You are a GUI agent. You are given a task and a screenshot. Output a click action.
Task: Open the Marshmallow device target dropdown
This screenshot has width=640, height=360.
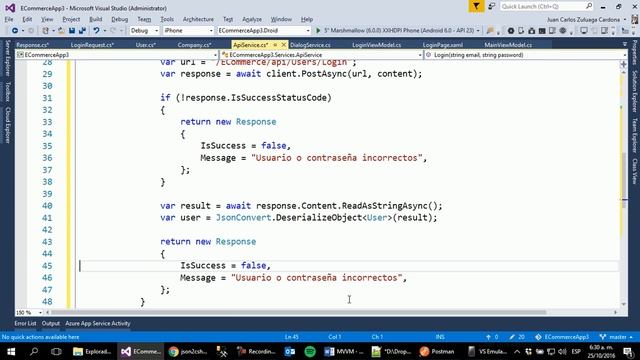coord(478,31)
